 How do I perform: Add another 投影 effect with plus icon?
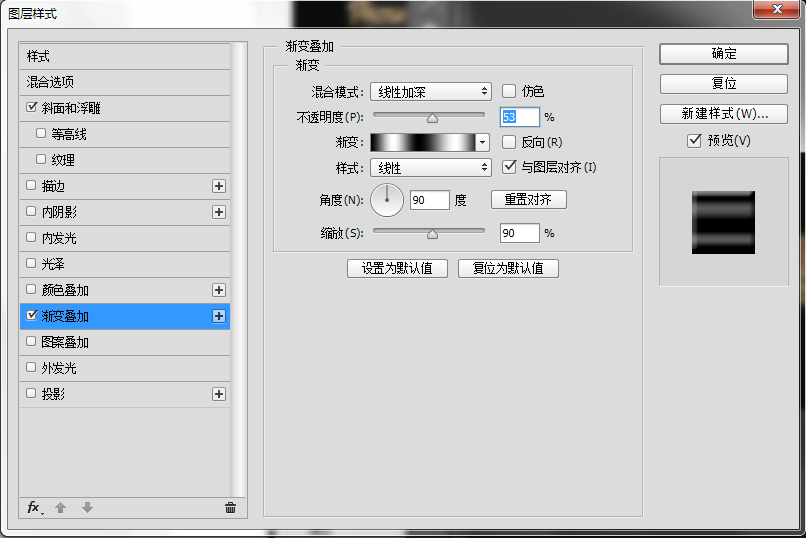(x=219, y=394)
